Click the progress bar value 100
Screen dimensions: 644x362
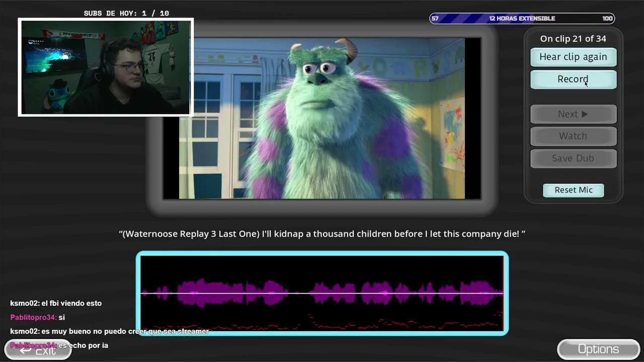[607, 19]
